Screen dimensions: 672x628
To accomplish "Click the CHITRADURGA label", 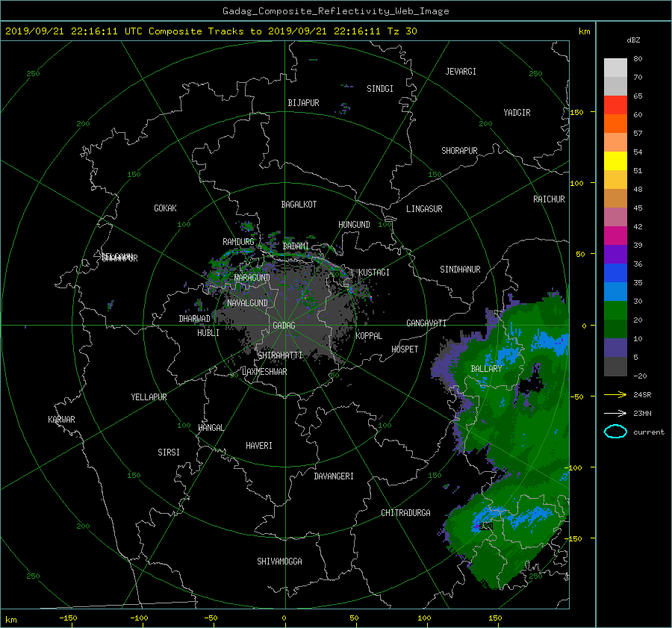I will click(x=405, y=513).
